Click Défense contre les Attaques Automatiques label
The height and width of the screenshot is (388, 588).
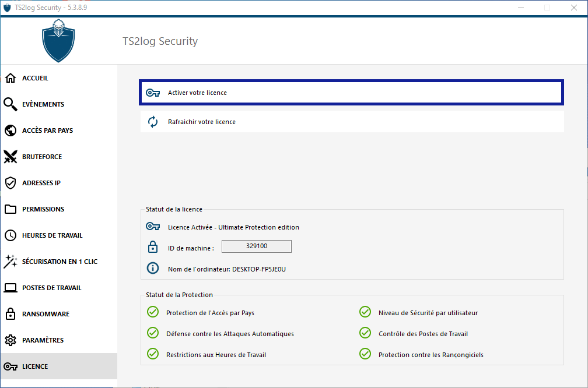[230, 334]
